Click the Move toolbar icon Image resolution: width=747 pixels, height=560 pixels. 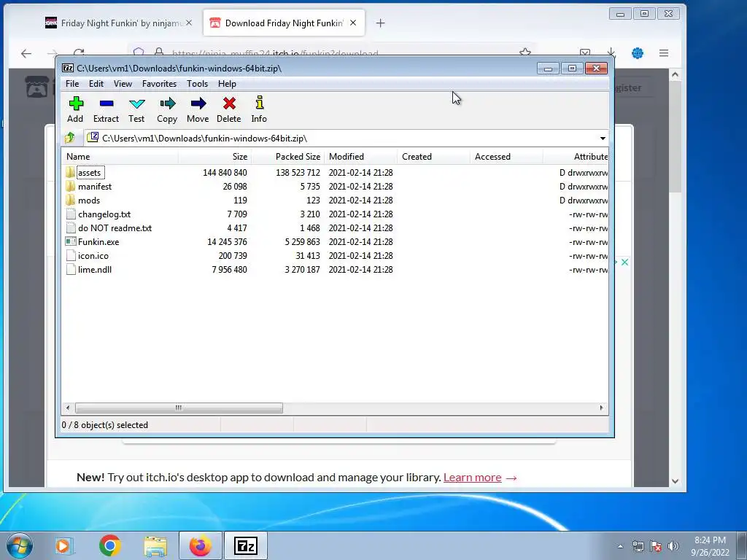pos(198,104)
